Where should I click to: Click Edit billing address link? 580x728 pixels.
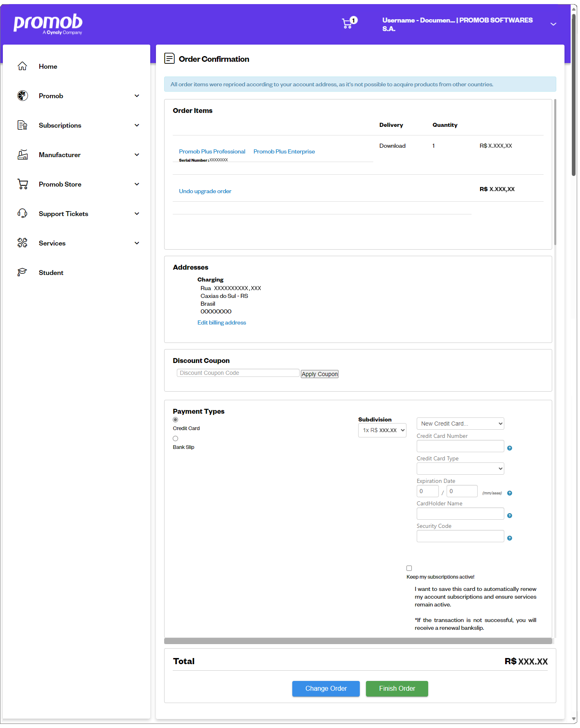221,322
